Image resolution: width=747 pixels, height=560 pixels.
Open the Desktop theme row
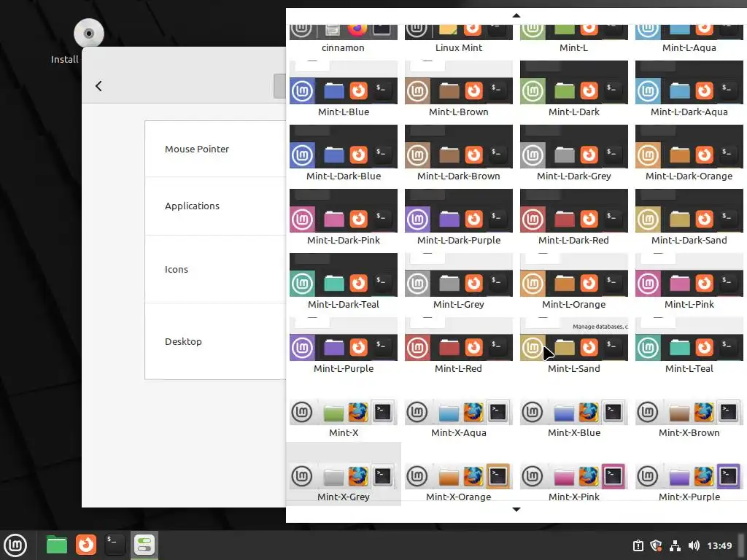pyautogui.click(x=215, y=341)
